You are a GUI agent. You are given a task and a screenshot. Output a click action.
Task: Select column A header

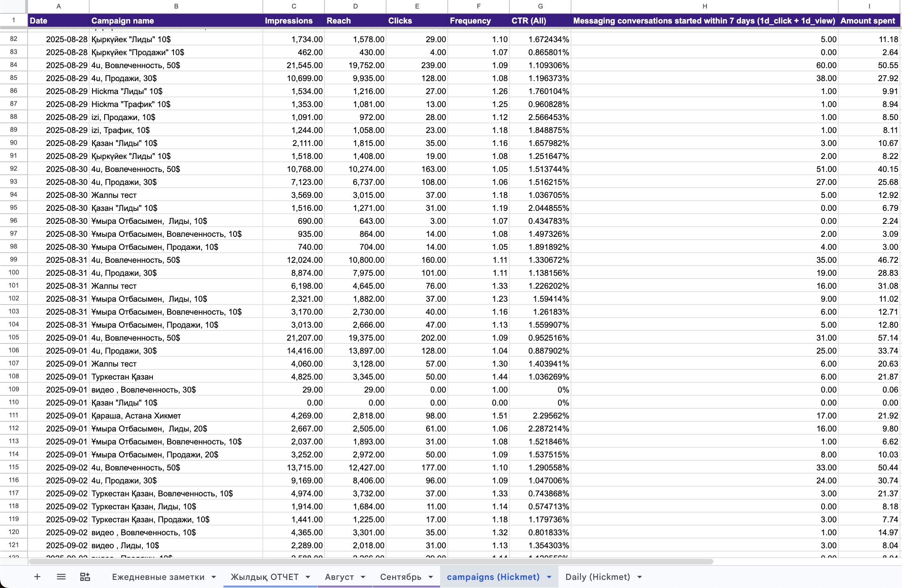[x=58, y=6]
